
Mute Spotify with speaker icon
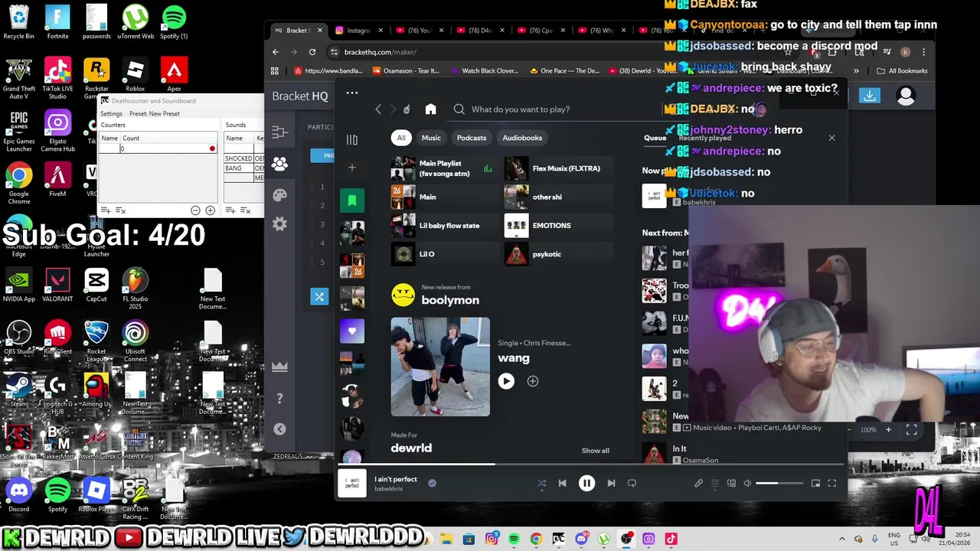(x=747, y=483)
